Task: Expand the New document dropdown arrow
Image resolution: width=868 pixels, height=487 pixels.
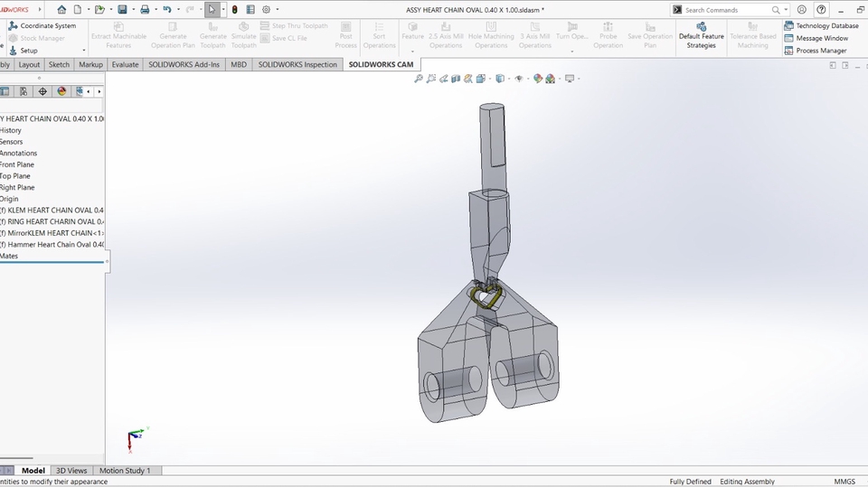Action: coord(88,9)
